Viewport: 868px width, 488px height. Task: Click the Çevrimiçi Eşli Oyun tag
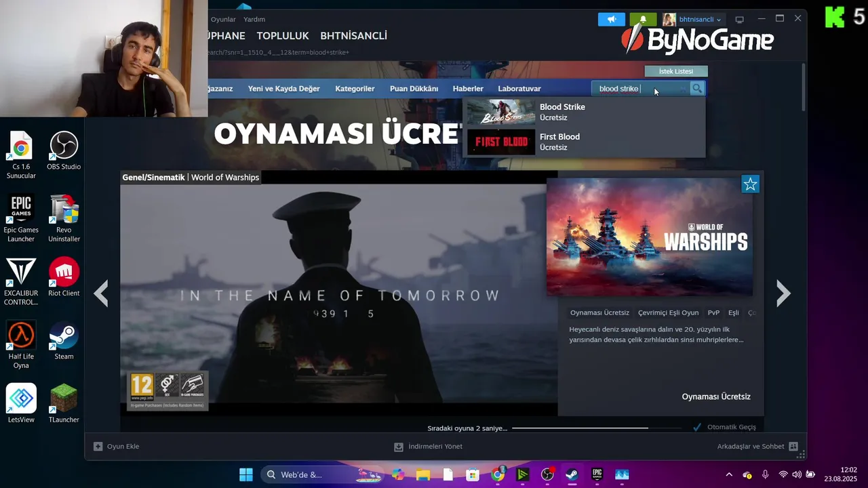click(x=668, y=312)
